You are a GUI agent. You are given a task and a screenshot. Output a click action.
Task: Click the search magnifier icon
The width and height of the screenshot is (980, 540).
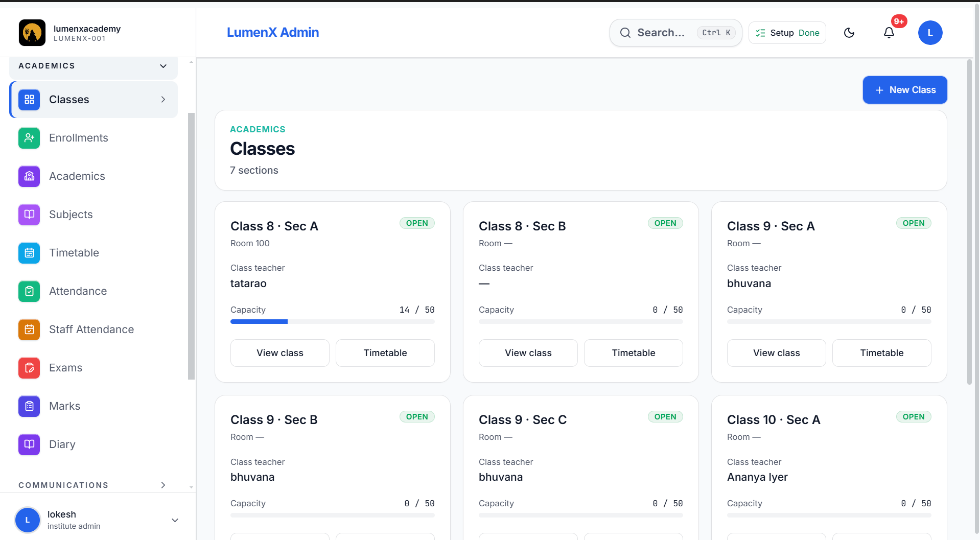[625, 33]
